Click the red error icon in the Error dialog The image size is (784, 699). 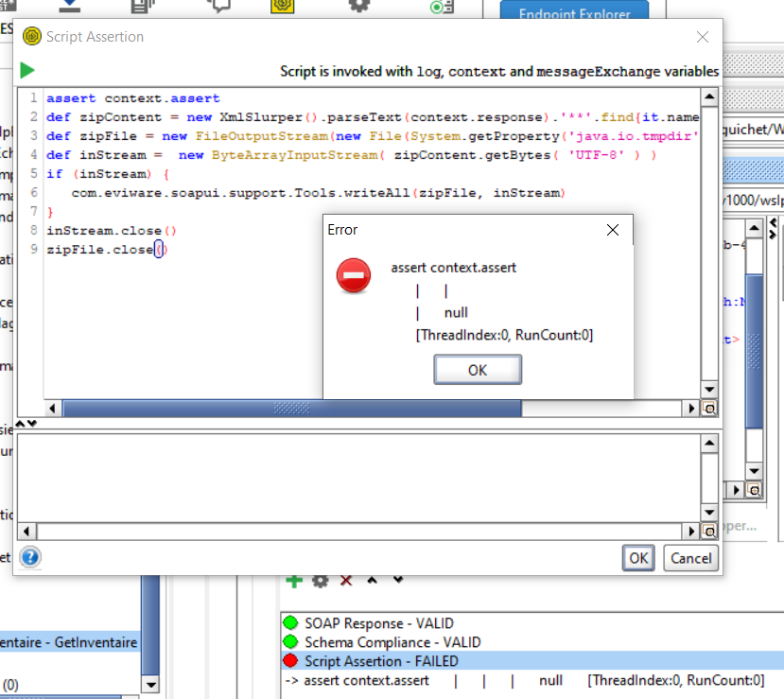pos(354,275)
